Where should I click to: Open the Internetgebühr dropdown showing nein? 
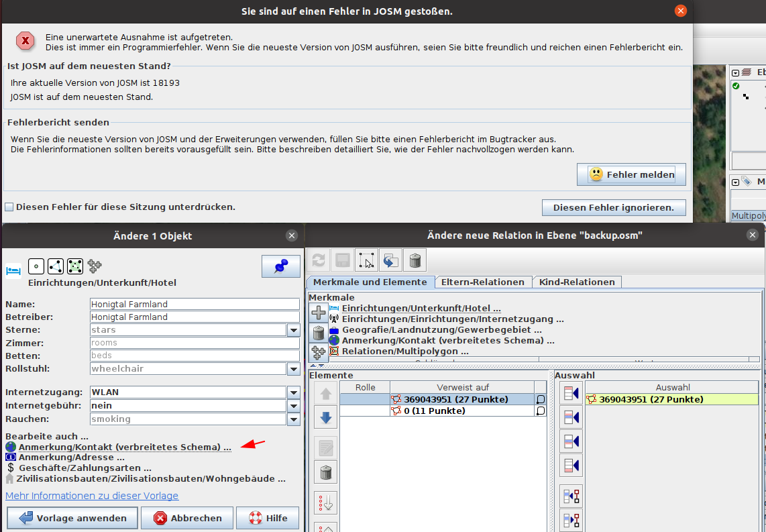pyautogui.click(x=294, y=405)
